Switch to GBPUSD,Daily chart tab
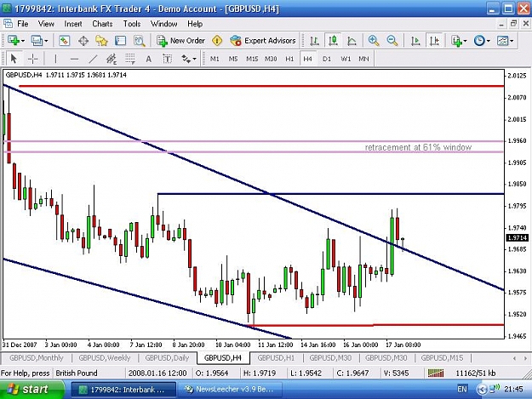Screen dimensions: 532x399 tap(167, 358)
